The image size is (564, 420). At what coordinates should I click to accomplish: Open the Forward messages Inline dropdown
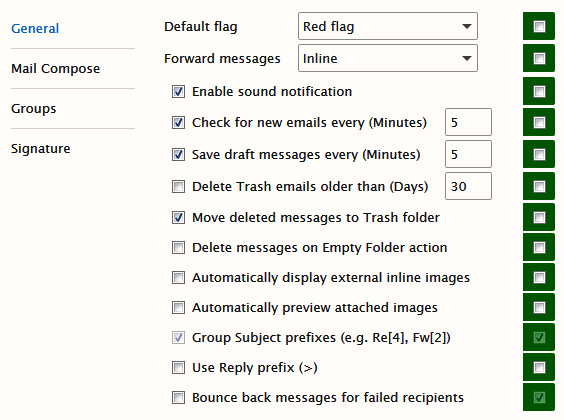[x=388, y=58]
